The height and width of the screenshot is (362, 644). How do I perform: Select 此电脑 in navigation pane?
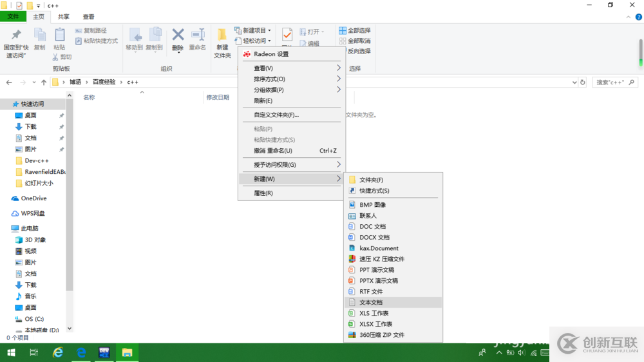30,229
